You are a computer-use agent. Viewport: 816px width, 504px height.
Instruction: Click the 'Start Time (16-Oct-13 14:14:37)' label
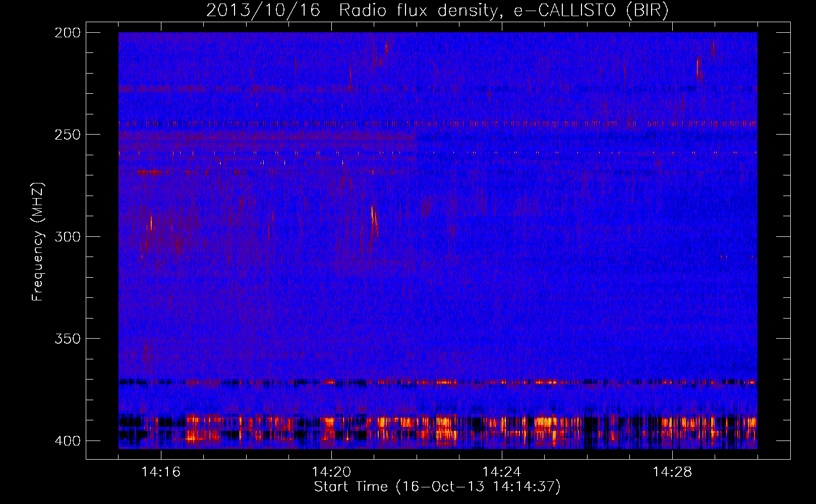point(437,487)
